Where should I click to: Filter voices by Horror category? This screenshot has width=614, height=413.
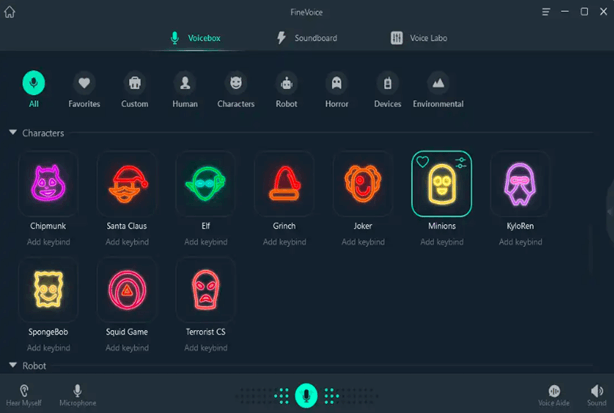(x=337, y=83)
